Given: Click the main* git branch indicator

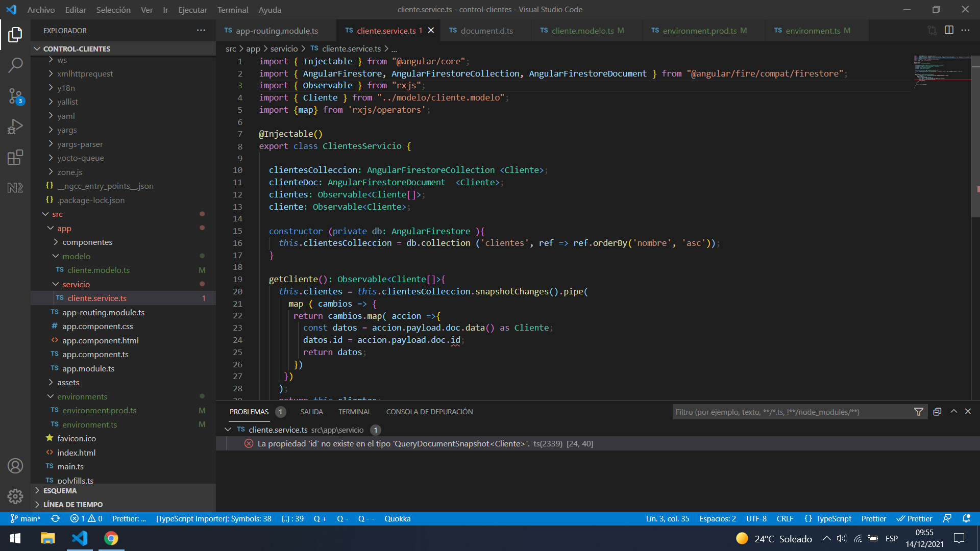Looking at the screenshot, I should 26,518.
